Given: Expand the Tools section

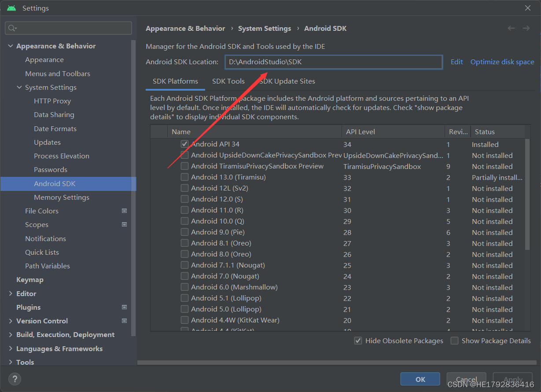Looking at the screenshot, I should tap(10, 362).
